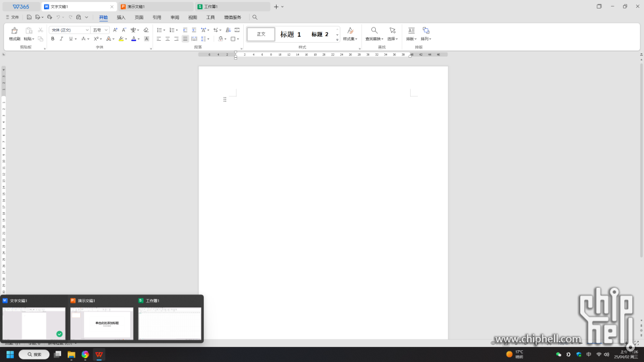Center align text
This screenshot has width=644, height=362.
(168, 39)
